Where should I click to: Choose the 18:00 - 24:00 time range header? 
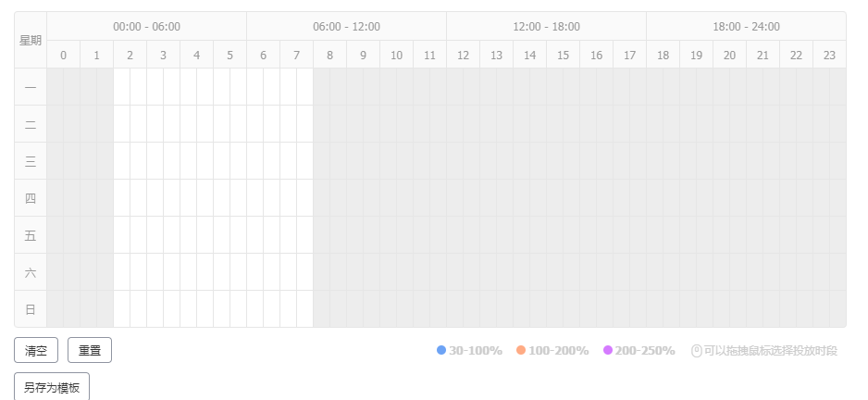[x=746, y=27]
